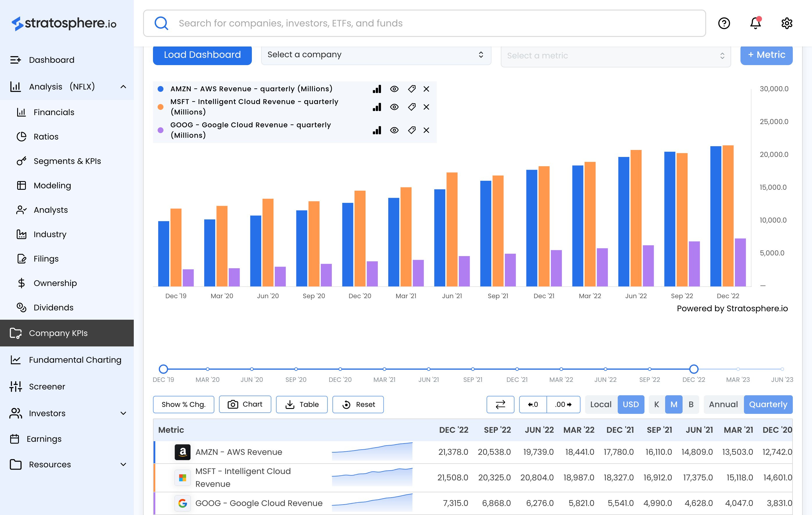This screenshot has width=812, height=515.
Task: Click the label tag icon for GOOG series
Action: point(412,130)
